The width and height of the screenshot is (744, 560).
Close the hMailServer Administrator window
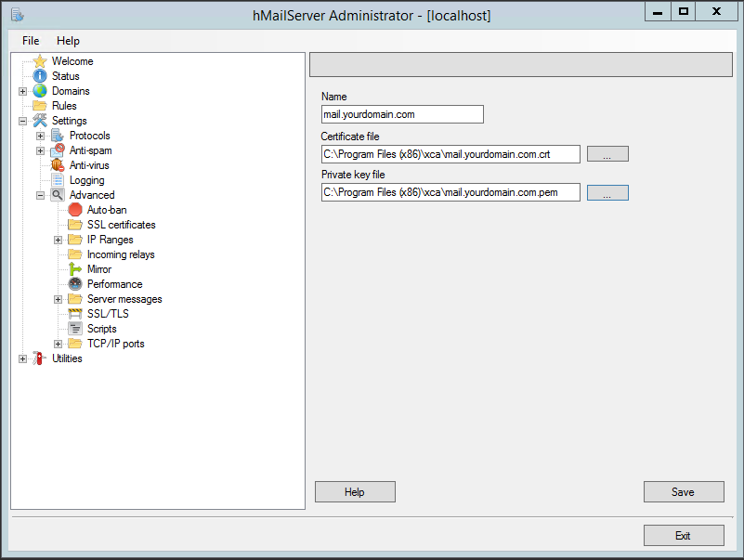click(716, 12)
